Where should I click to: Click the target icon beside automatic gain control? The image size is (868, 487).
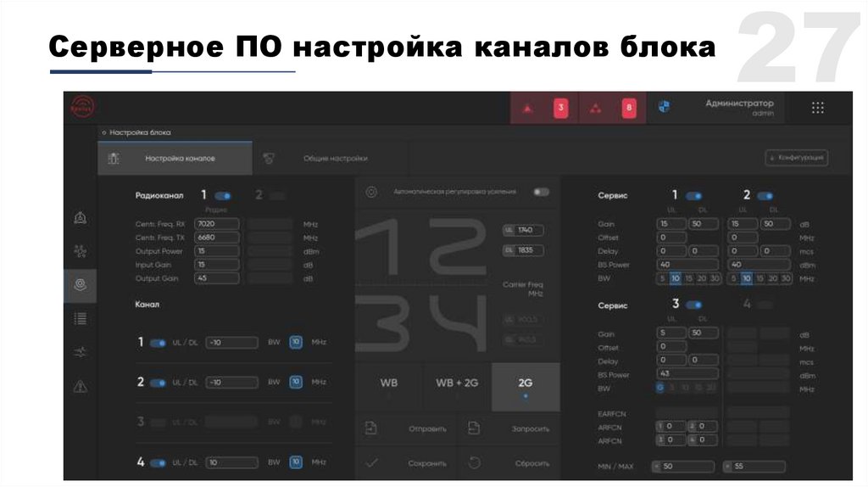(x=371, y=192)
